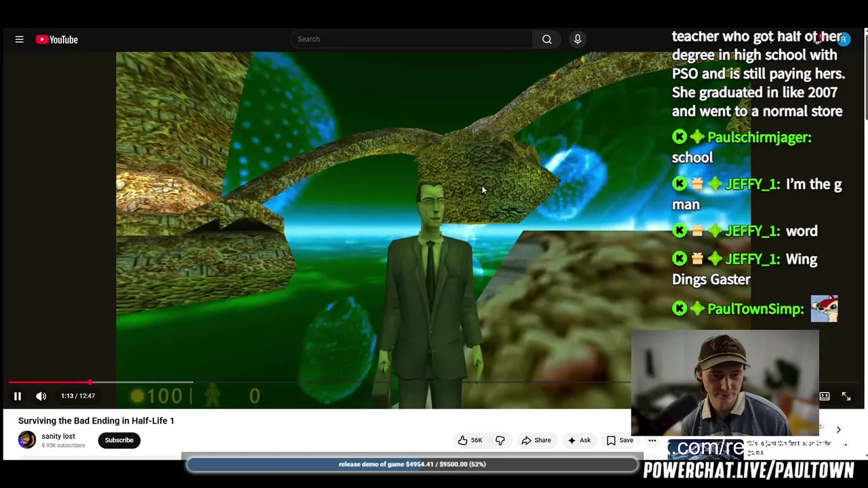The height and width of the screenshot is (488, 868).
Task: Click the 'release demo of game' goal bar
Action: (412, 464)
